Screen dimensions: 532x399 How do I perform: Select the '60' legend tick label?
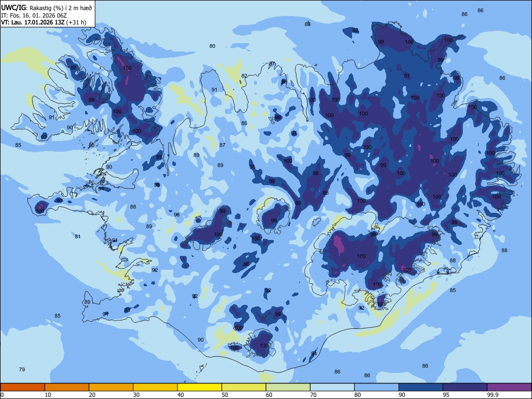(269, 395)
